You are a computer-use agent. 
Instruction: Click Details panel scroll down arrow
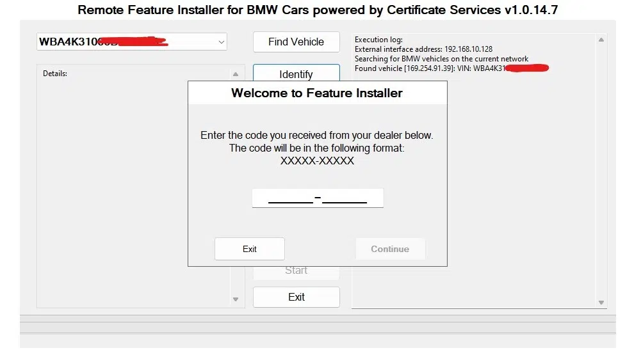coord(236,299)
